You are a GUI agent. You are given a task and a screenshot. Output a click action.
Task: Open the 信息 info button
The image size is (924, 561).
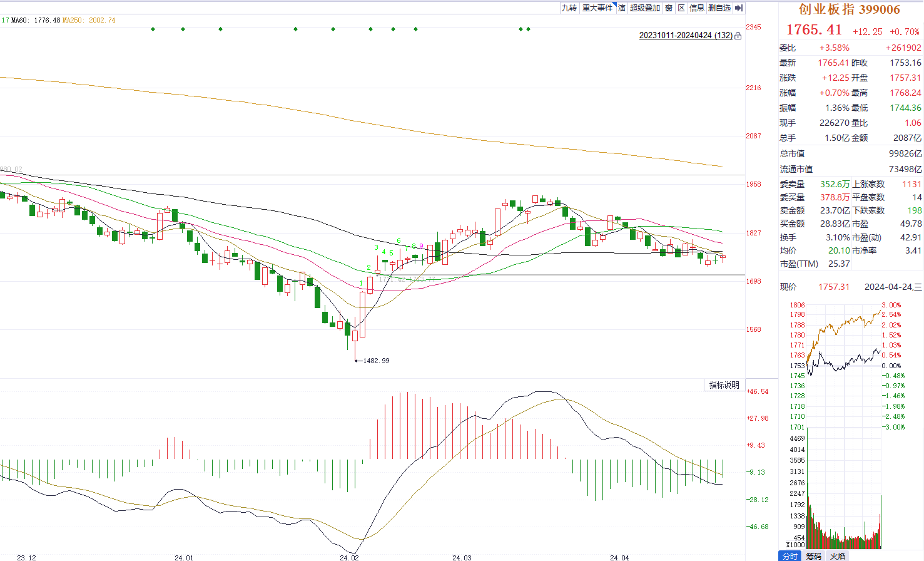[x=697, y=8]
